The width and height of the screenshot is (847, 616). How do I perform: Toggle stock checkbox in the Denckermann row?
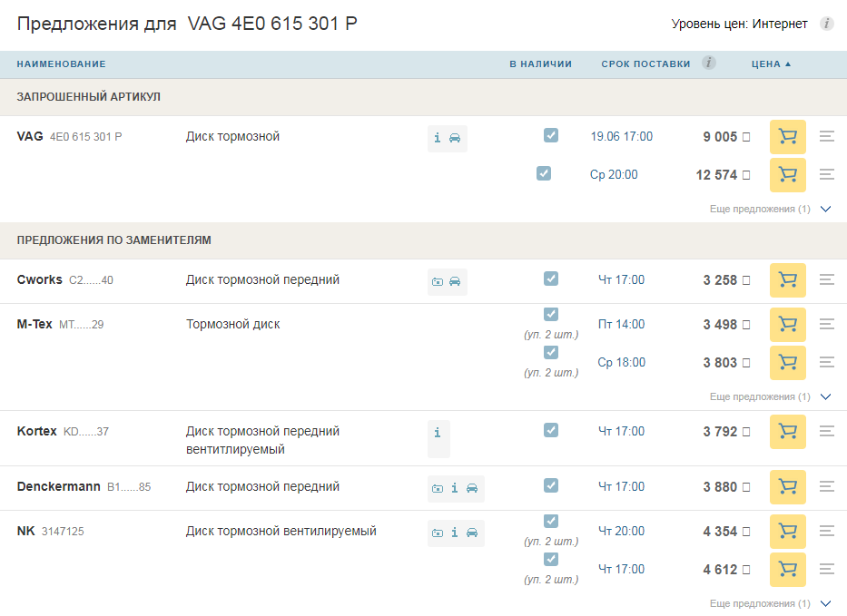pos(551,485)
